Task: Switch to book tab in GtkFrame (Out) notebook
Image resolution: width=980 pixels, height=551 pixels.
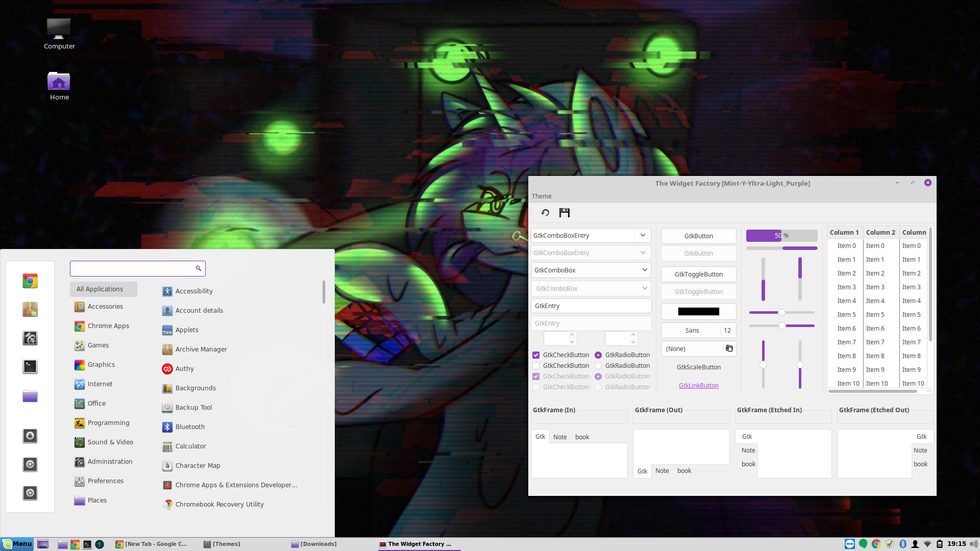Action: pyautogui.click(x=684, y=470)
